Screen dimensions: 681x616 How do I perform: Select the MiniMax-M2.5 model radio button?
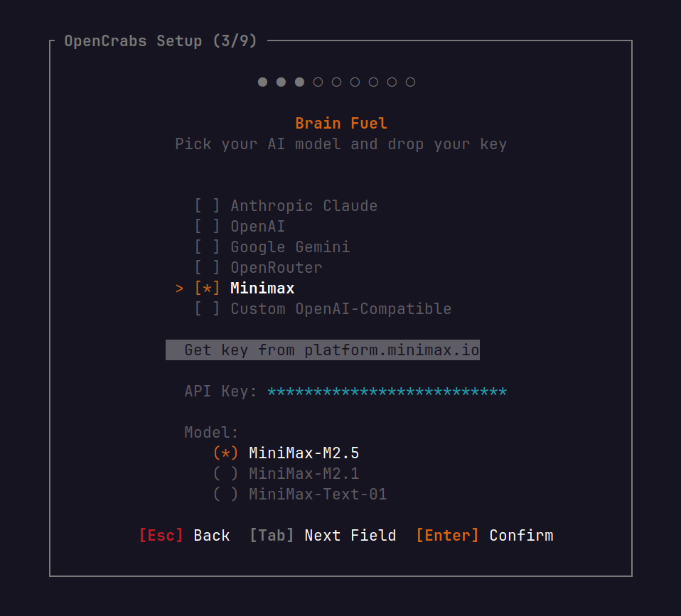[225, 453]
